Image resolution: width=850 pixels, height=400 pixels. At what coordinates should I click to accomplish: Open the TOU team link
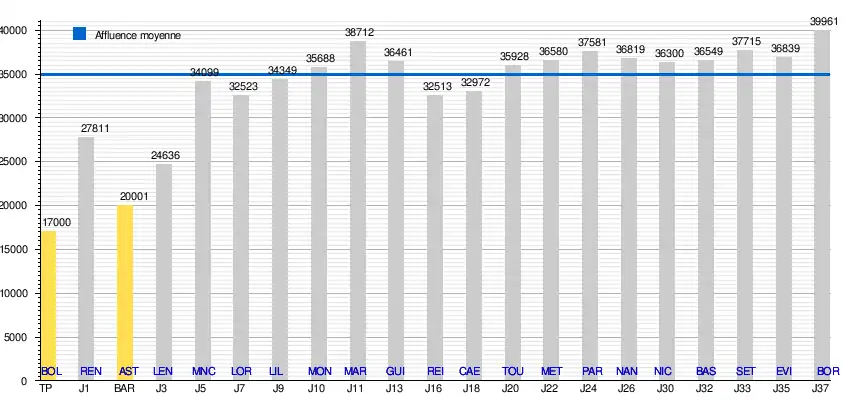coord(513,371)
